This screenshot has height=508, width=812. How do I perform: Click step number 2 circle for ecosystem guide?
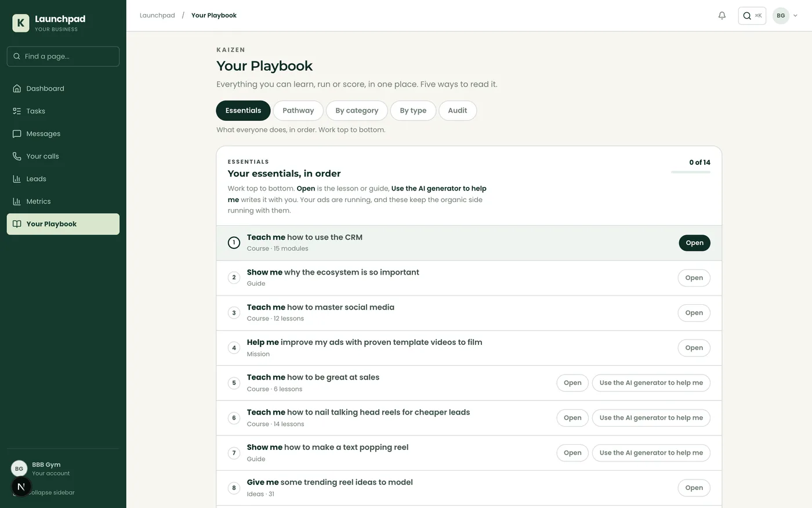[234, 278]
